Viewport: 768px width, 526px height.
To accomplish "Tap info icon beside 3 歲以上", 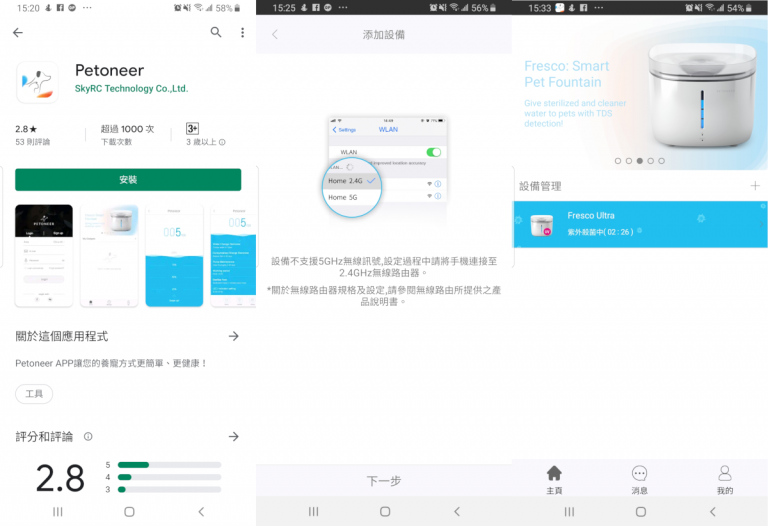I will 222,143.
